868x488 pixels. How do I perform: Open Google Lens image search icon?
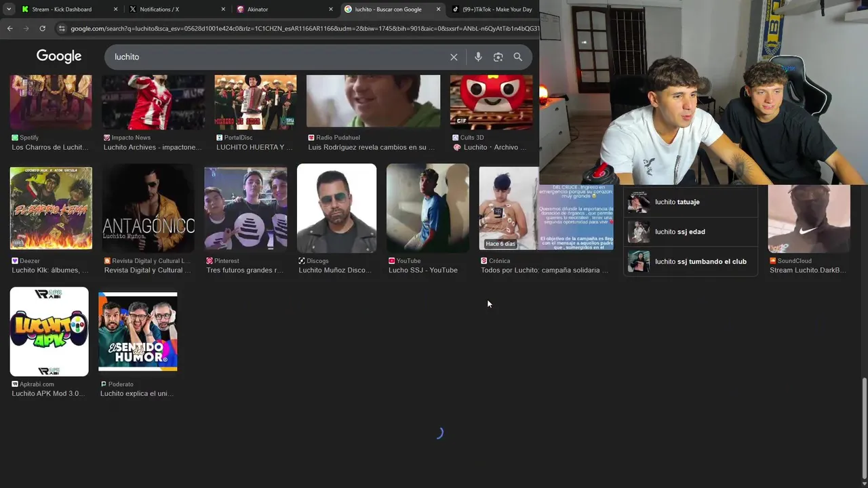[x=498, y=57]
